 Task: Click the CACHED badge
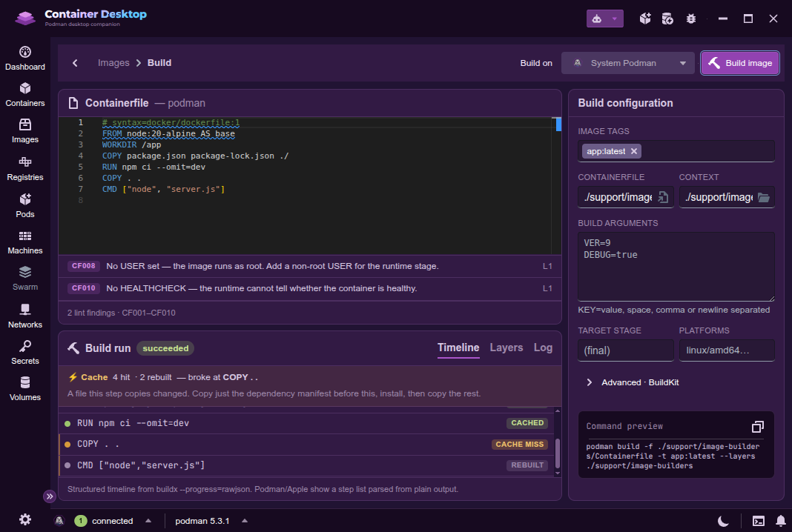pyautogui.click(x=527, y=423)
